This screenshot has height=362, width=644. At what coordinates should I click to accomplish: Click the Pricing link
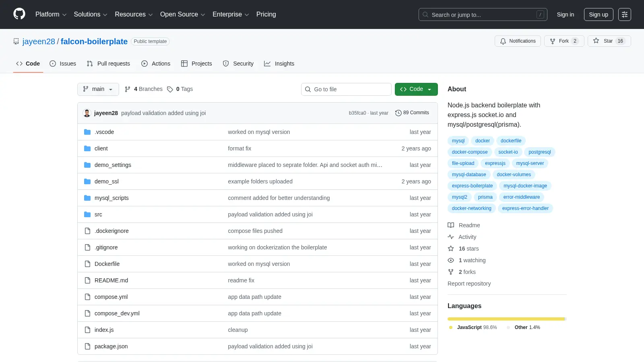tap(266, 14)
